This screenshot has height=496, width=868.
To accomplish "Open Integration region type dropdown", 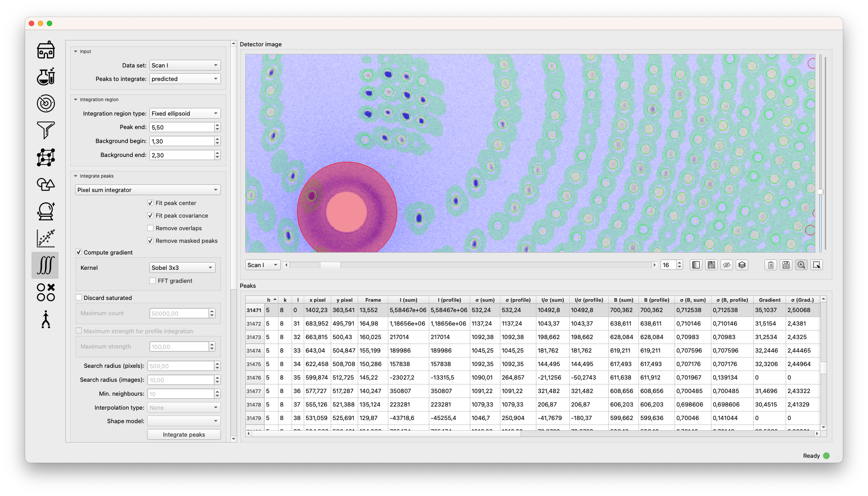I will click(x=185, y=113).
